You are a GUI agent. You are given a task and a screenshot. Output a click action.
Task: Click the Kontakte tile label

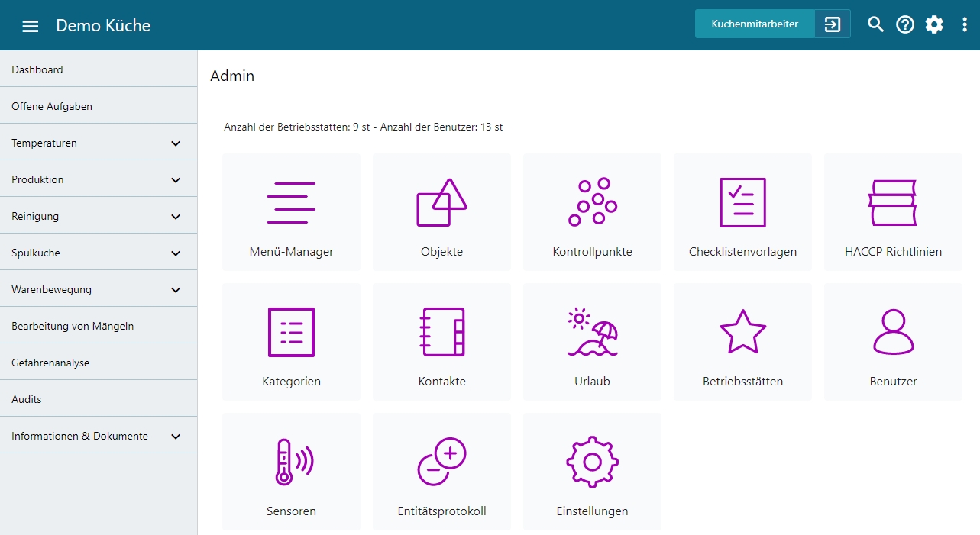coord(441,382)
